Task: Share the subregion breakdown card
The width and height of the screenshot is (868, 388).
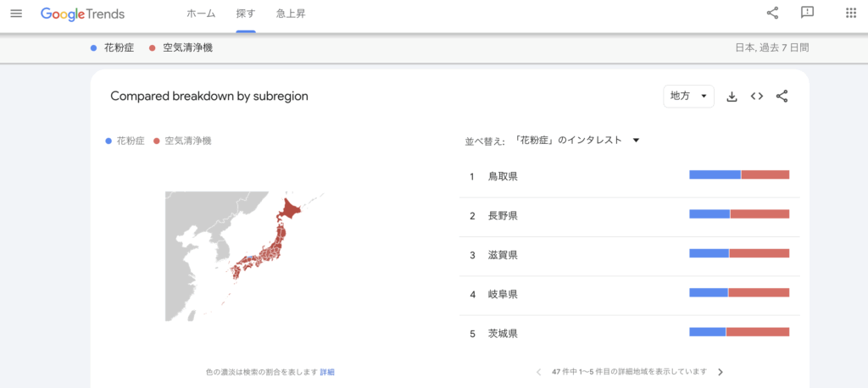Action: tap(782, 97)
